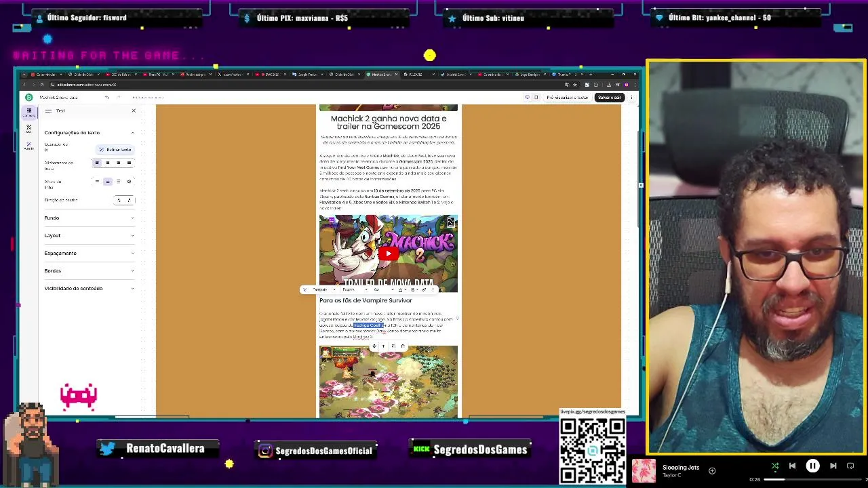
Task: Go to previous track in music player
Action: 792,466
